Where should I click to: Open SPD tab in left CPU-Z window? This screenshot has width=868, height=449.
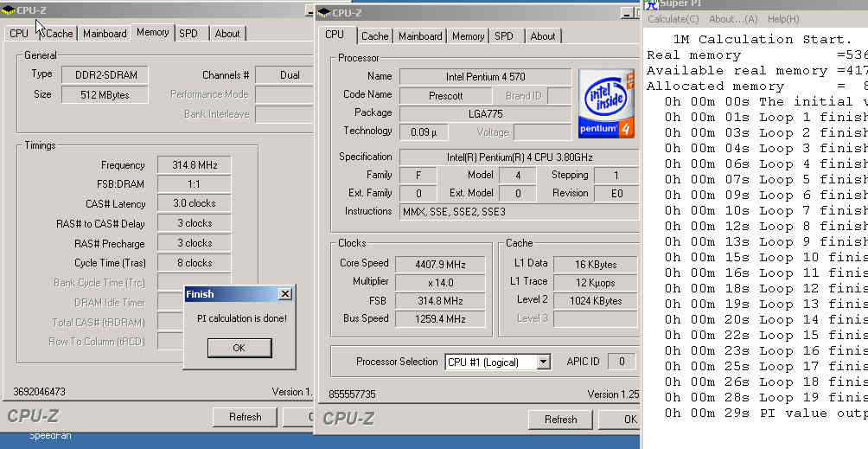pyautogui.click(x=188, y=34)
